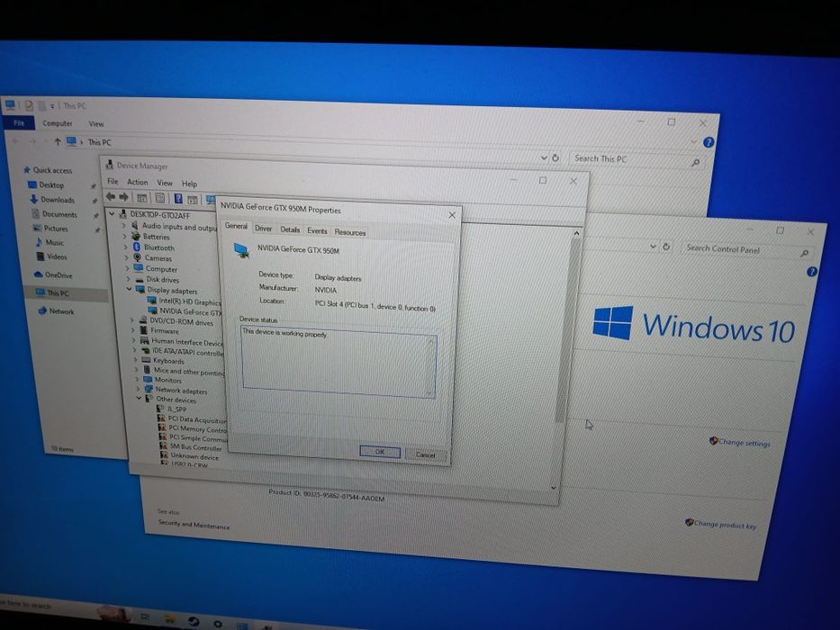Refresh the Control Panel address bar
The image size is (840, 630).
pos(666,247)
